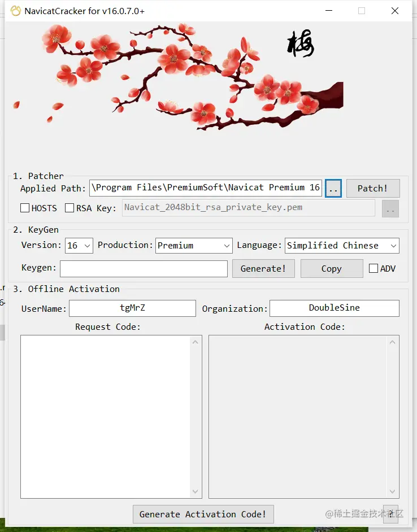Click the RSA Key file path field

pyautogui.click(x=248, y=208)
